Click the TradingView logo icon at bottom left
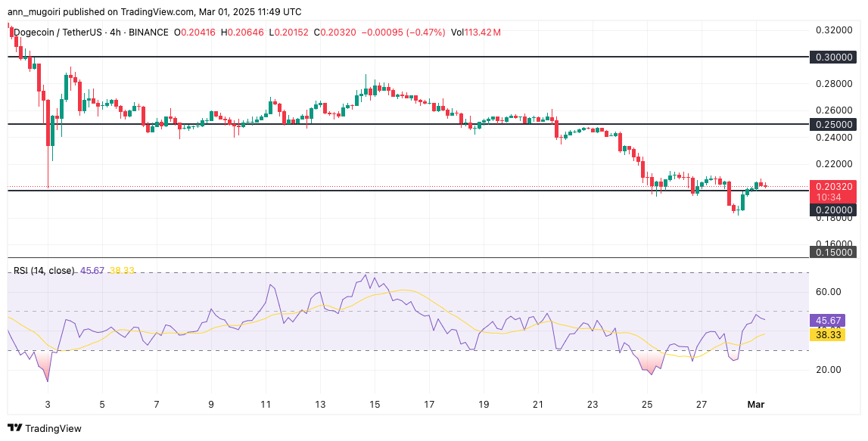 pyautogui.click(x=15, y=428)
